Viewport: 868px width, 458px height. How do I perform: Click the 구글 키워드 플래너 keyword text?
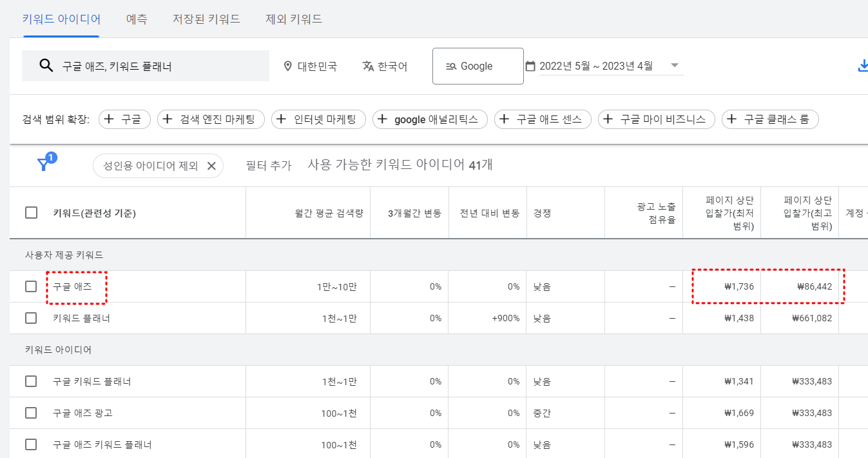coord(92,381)
